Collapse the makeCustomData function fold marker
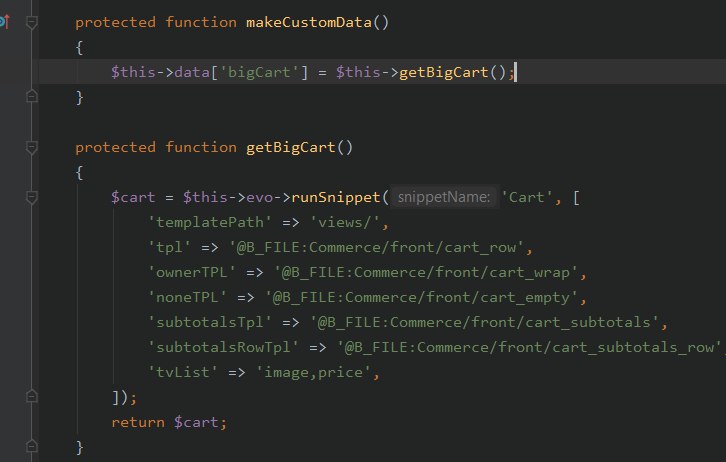This screenshot has height=462, width=726. tap(31, 22)
